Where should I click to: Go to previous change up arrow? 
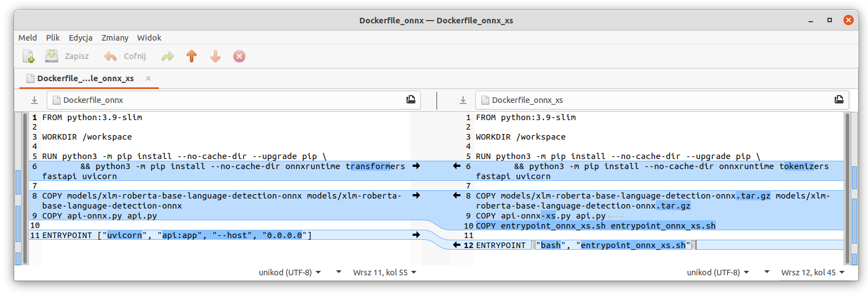[x=192, y=56]
